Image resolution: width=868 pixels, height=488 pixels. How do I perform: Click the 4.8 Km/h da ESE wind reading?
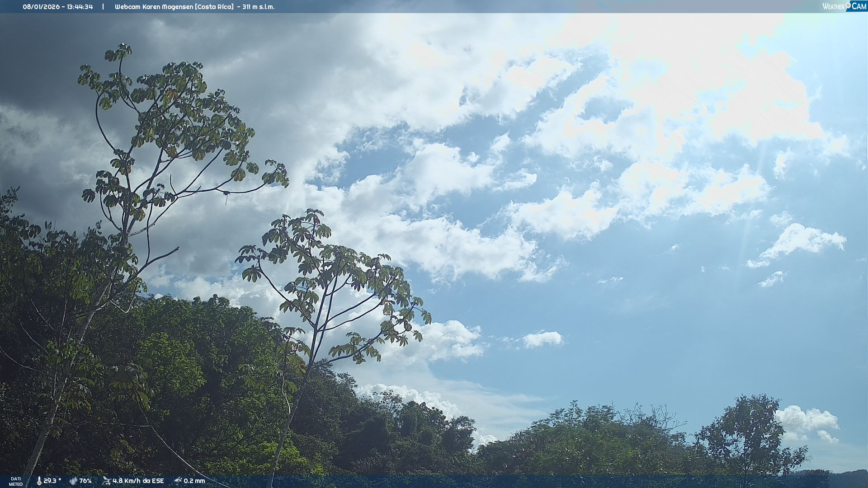tap(138, 481)
